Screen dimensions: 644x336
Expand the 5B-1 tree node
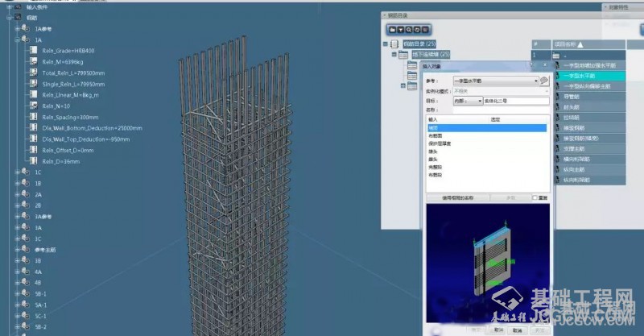[x=17, y=294]
